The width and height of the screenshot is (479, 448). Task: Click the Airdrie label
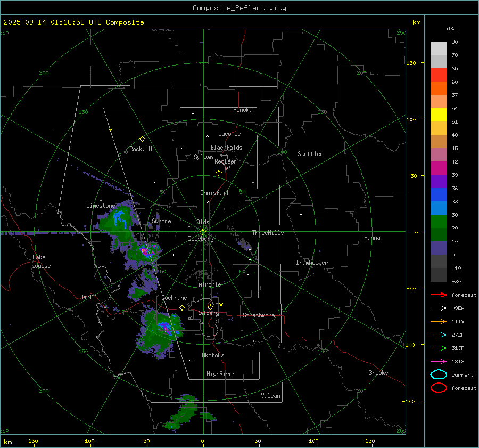click(x=210, y=284)
